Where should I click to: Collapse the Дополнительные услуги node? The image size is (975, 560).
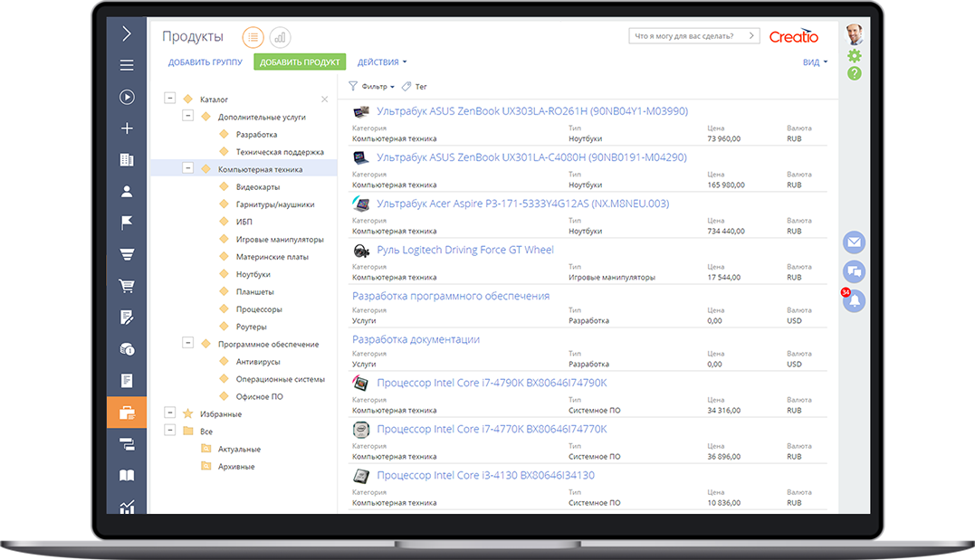187,116
